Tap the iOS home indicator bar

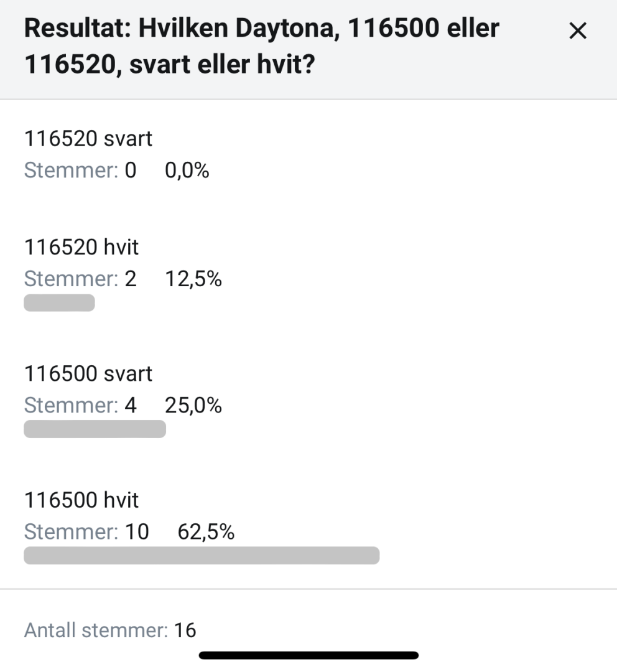pos(308,655)
